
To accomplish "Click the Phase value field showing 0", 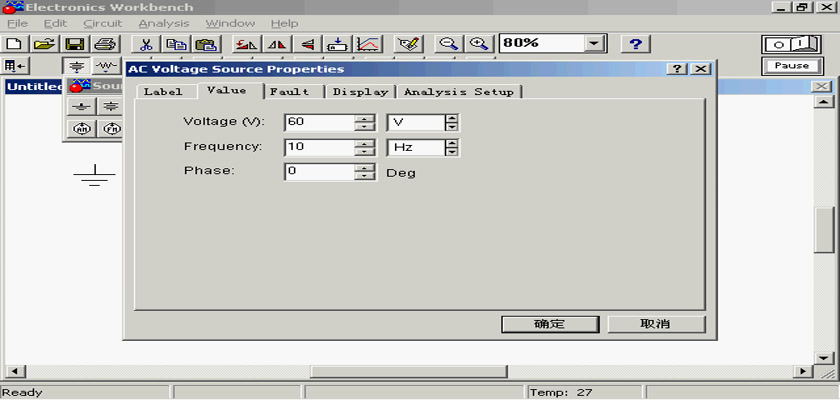I will pos(320,172).
